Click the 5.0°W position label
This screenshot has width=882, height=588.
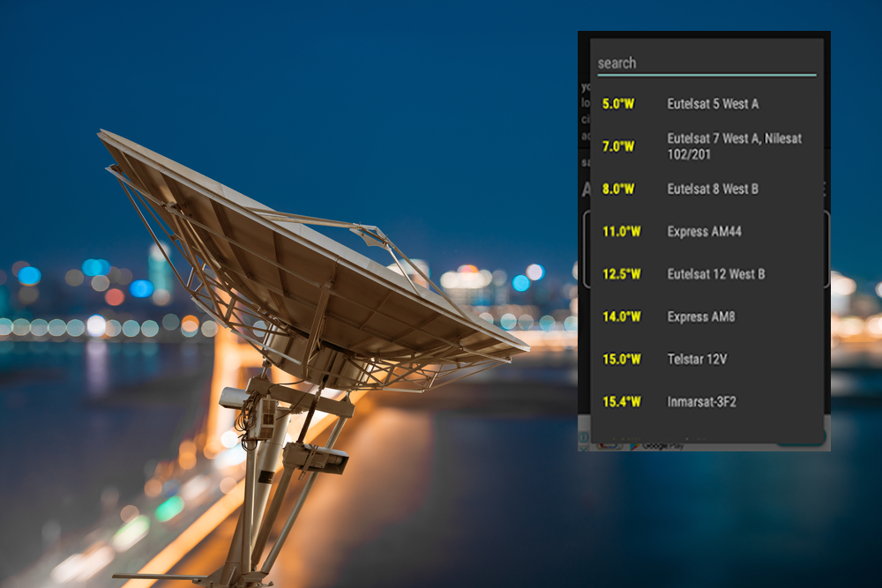tap(618, 104)
